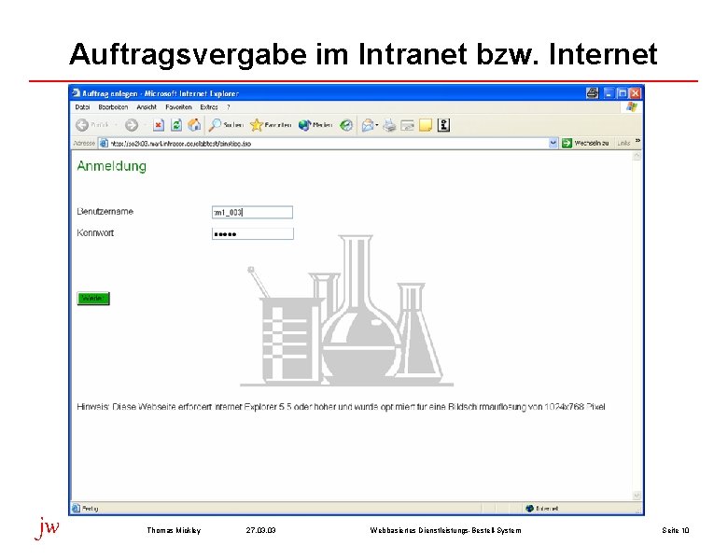The width and height of the screenshot is (728, 560).
Task: Click the red jw logo
Action: 47,528
